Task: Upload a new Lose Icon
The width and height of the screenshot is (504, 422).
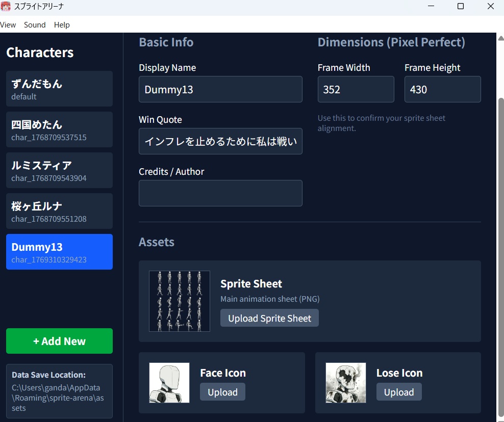Action: coord(399,392)
